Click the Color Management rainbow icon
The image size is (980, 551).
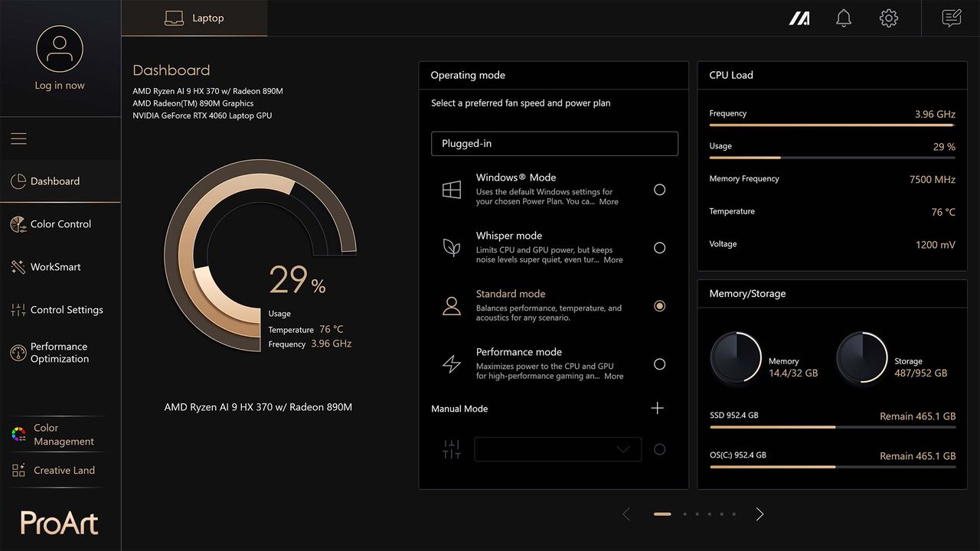coord(18,435)
